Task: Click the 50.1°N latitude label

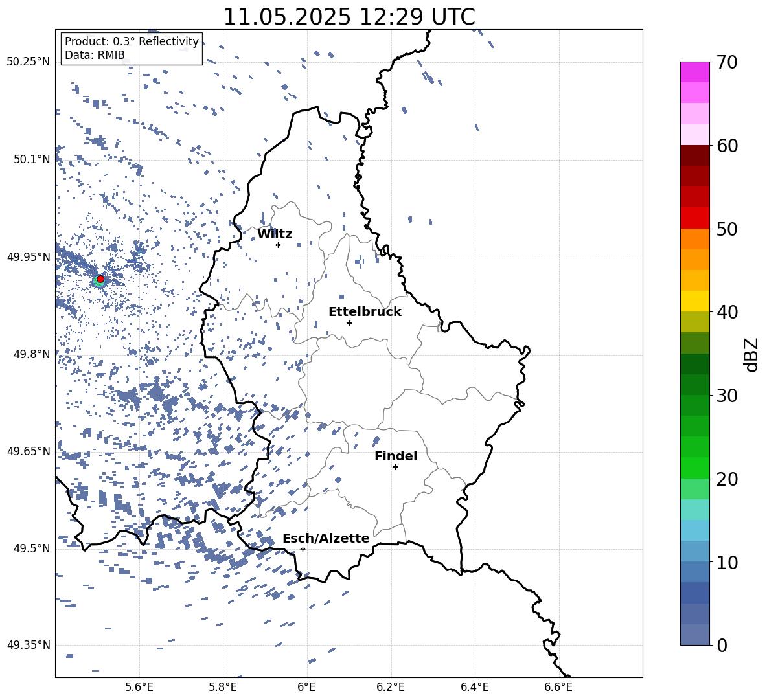Action: [32, 159]
